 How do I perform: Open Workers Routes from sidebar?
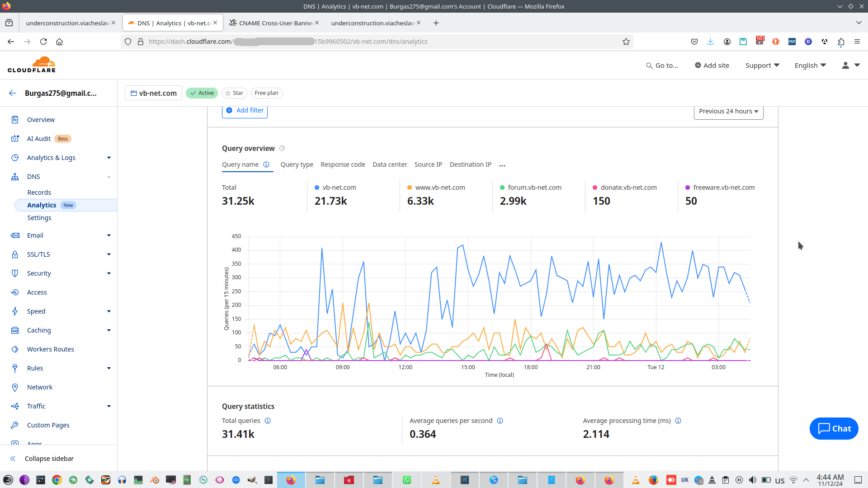click(x=50, y=349)
